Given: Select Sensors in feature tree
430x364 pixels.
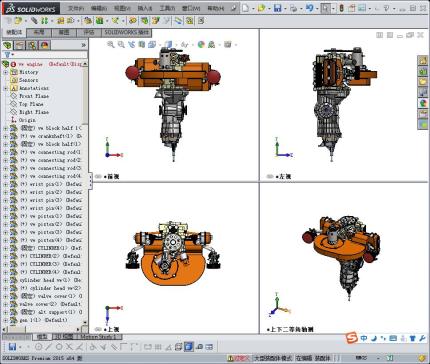Looking at the screenshot, I should coord(29,80).
